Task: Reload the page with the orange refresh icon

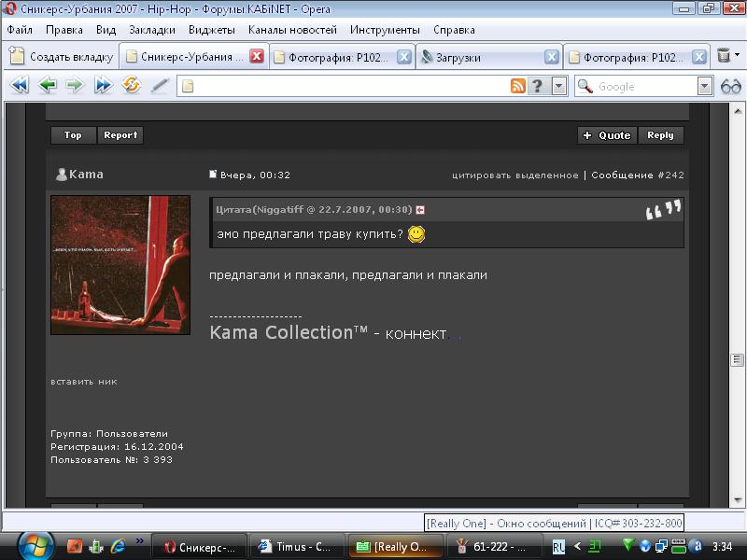Action: point(132,86)
